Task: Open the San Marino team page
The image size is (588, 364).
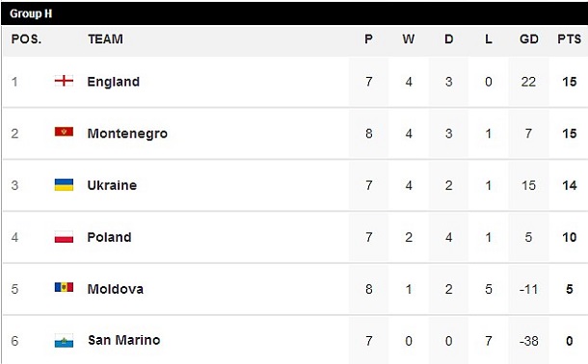Action: 123,341
